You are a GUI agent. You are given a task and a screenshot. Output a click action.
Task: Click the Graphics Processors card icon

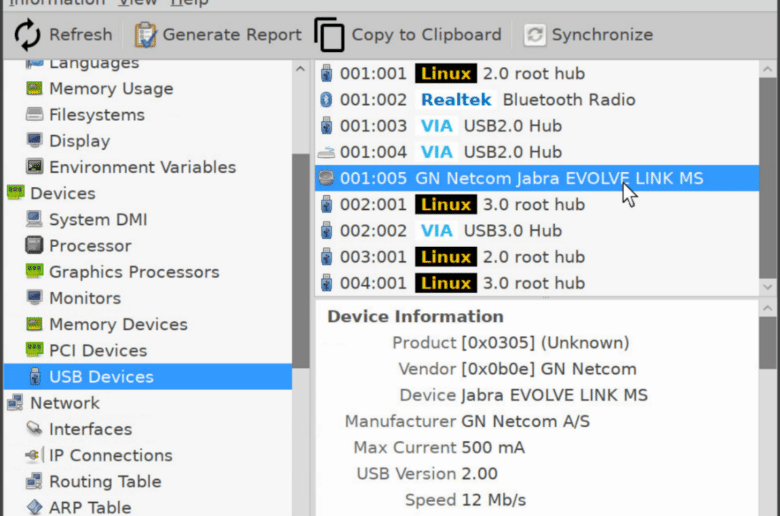(34, 272)
